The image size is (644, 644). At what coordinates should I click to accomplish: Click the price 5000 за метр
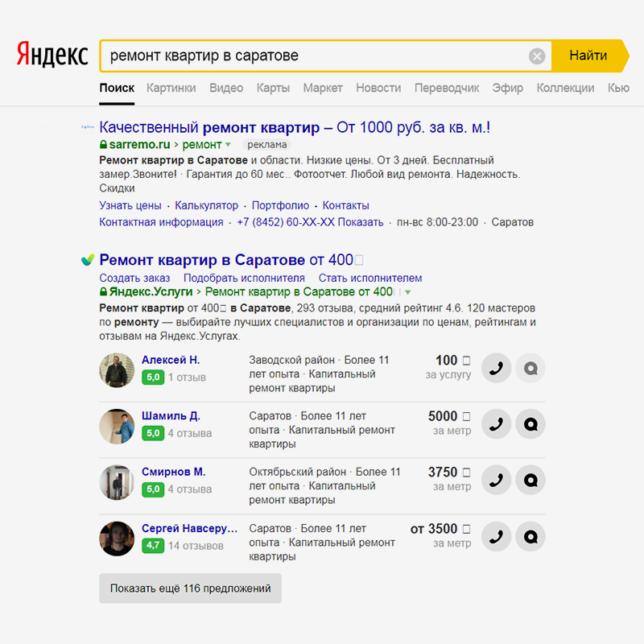click(x=449, y=423)
